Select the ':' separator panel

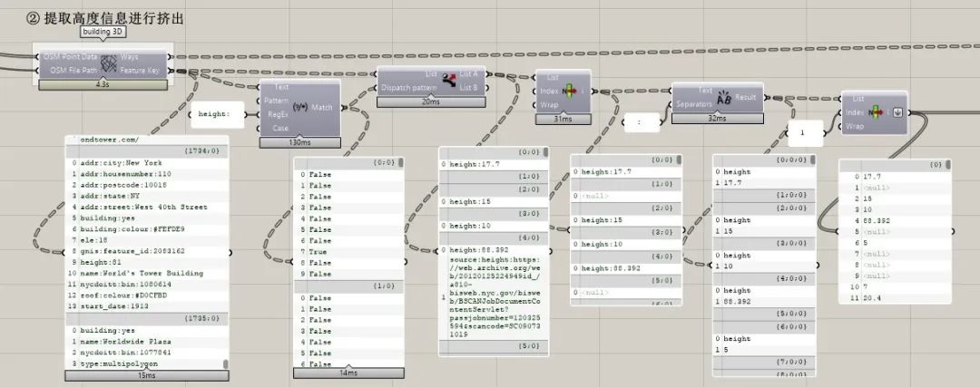pyautogui.click(x=642, y=123)
